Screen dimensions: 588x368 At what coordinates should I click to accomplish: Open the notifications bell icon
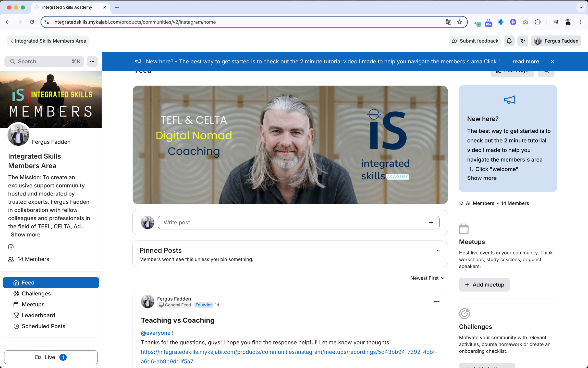tap(509, 41)
